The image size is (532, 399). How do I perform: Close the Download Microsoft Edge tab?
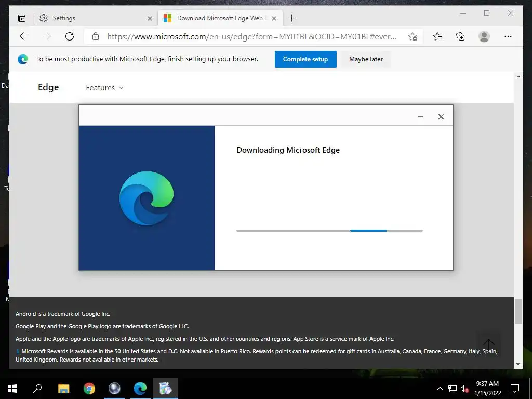274,18
